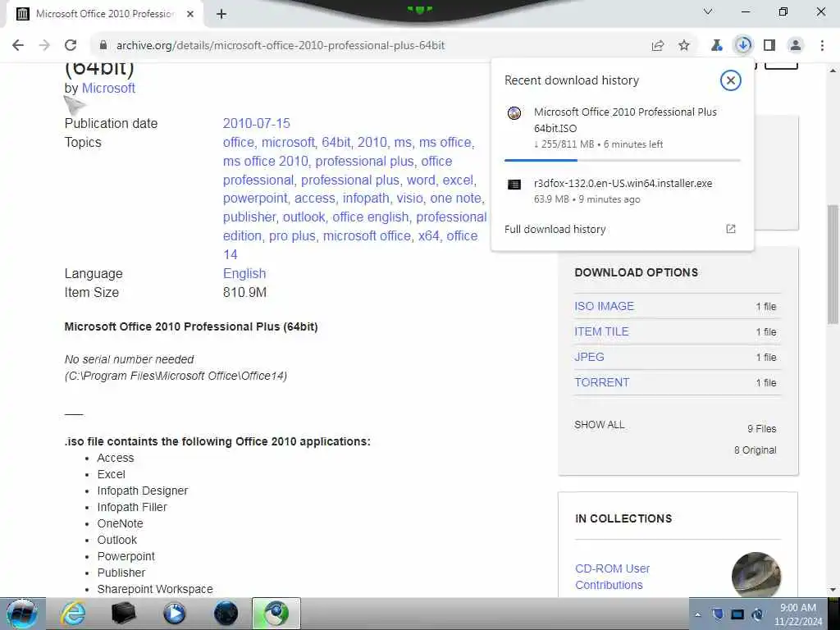This screenshot has width=840, height=630.
Task: Open the x64 topic link
Action: (428, 235)
